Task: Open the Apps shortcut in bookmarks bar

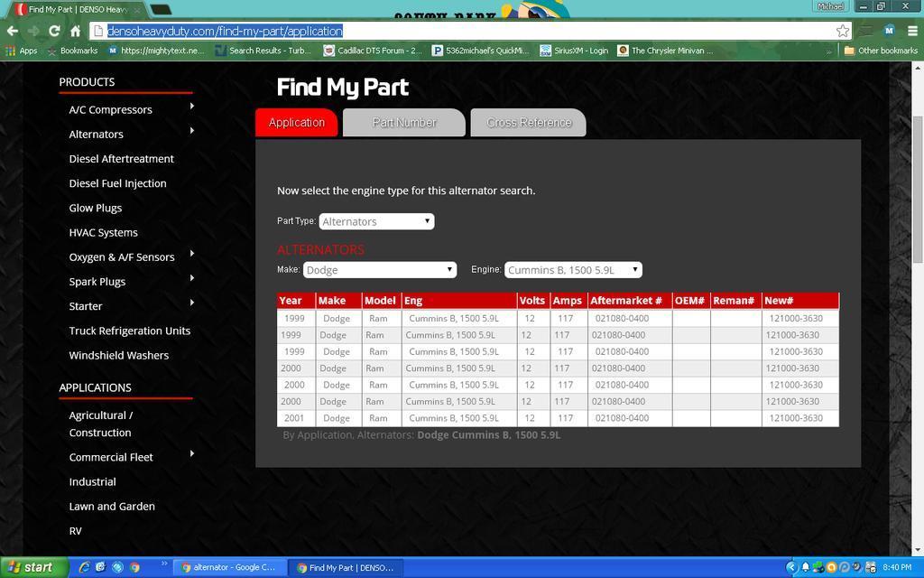Action: [x=22, y=51]
